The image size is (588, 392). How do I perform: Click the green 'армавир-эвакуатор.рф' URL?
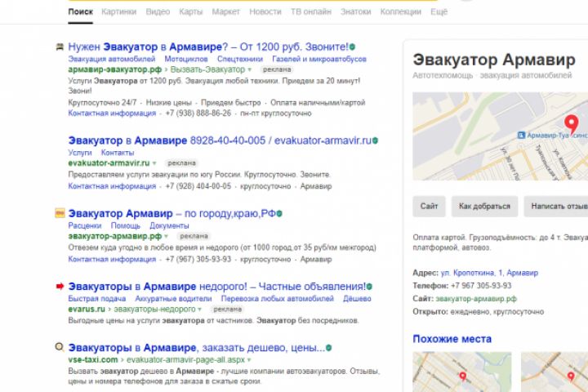(x=115, y=69)
